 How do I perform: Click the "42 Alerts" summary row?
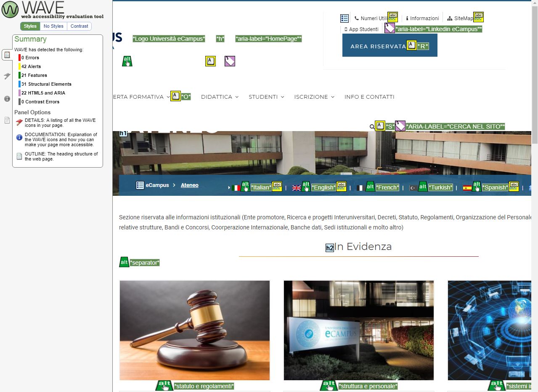coord(30,66)
